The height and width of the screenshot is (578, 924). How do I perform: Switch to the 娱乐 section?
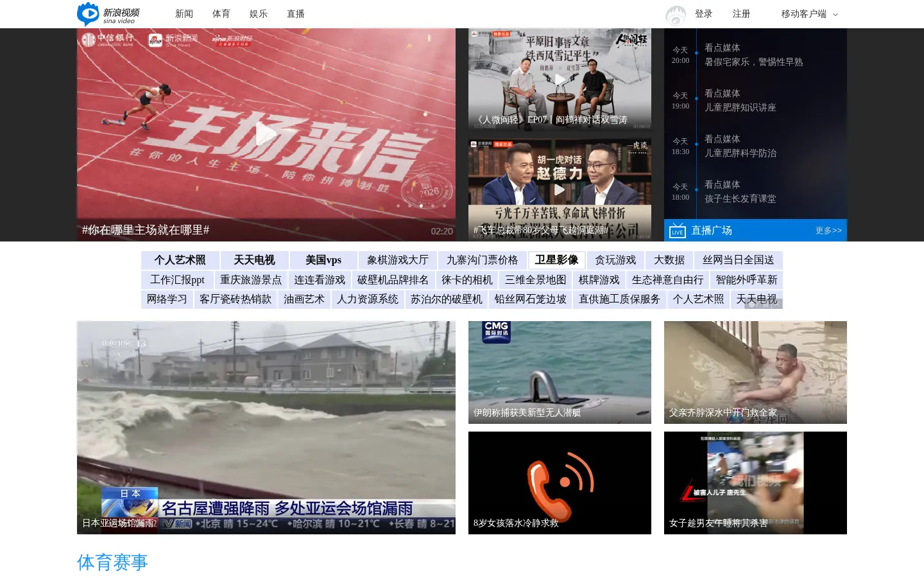pyautogui.click(x=259, y=14)
